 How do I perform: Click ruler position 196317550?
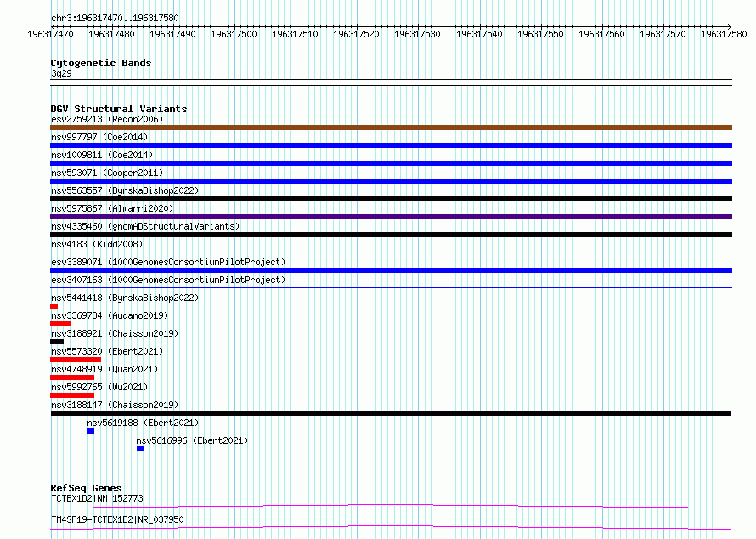540,34
